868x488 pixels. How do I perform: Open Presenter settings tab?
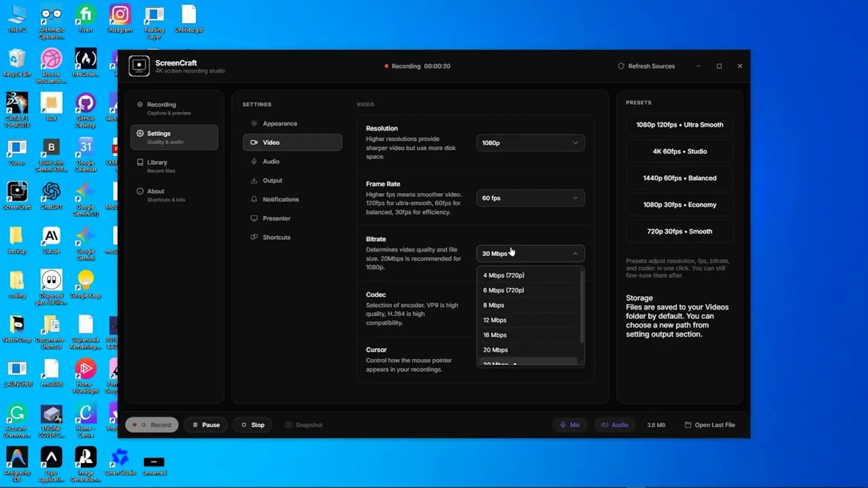292,219
